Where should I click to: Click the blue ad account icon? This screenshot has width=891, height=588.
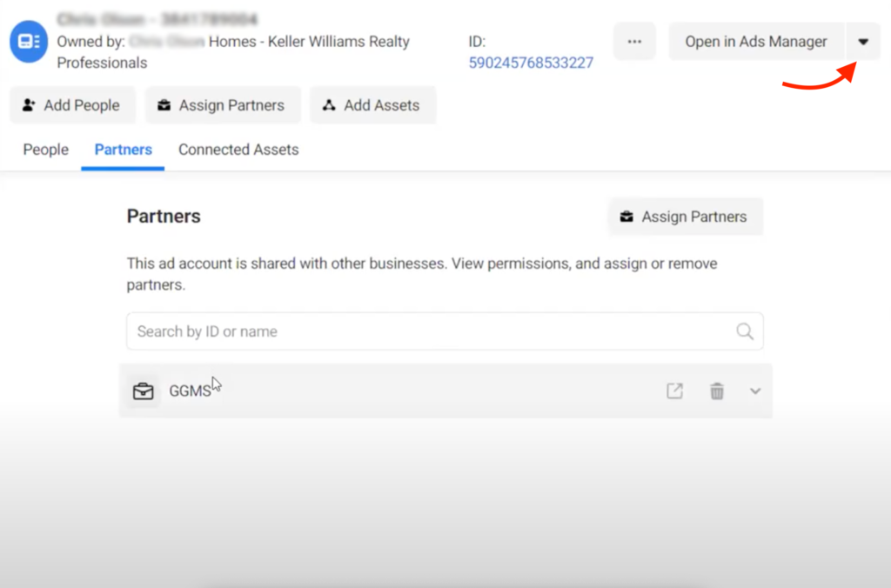[29, 42]
